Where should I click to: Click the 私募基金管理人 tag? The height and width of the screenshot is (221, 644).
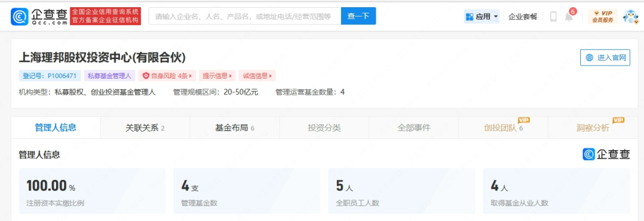[109, 76]
